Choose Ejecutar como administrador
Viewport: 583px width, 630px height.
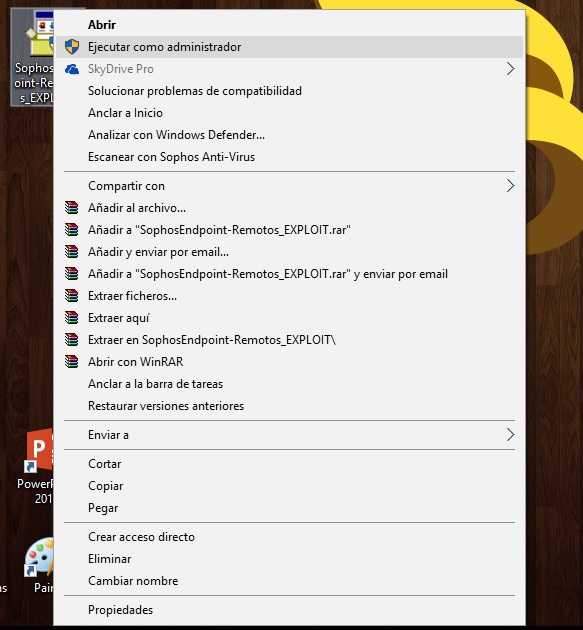pos(289,47)
